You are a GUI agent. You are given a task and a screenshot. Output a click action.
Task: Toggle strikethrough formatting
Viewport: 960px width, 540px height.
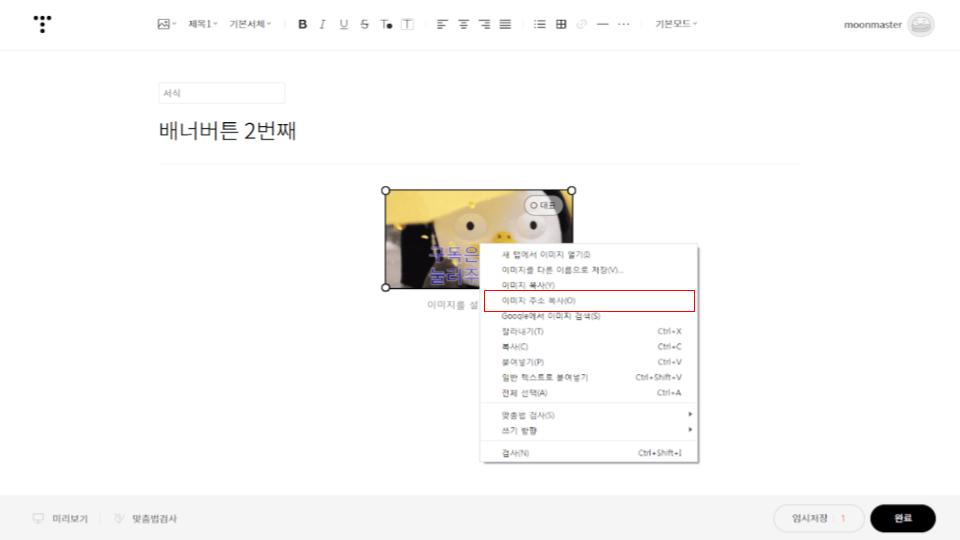coord(364,24)
